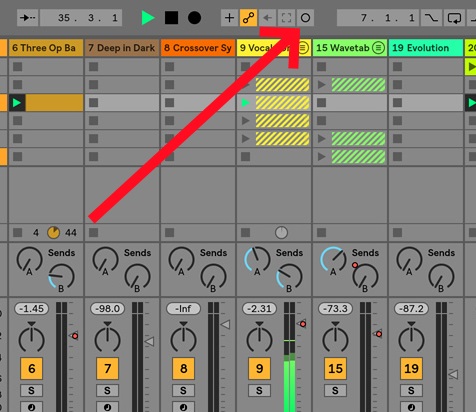Image resolution: width=476 pixels, height=412 pixels.
Task: Click Send B knob on track 15
Action: pyautogui.click(x=365, y=276)
